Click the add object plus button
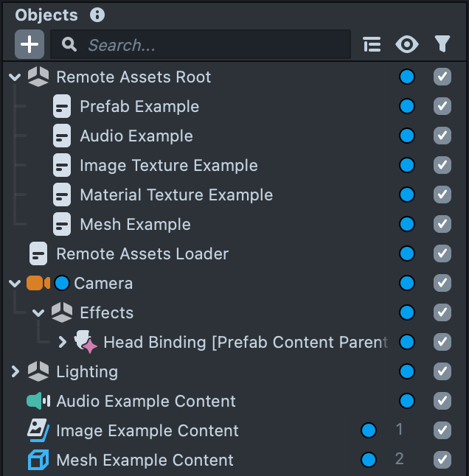This screenshot has width=469, height=476. point(29,44)
